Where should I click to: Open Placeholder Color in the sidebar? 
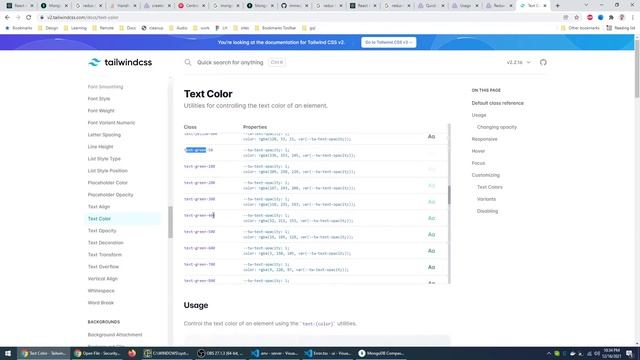(108, 182)
